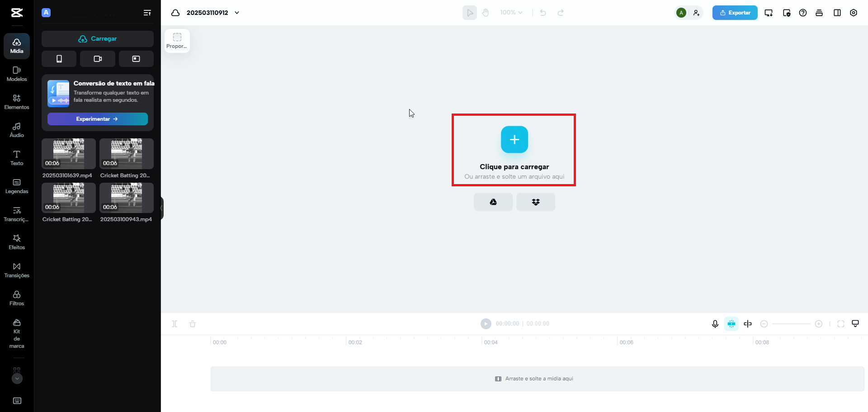Toggle fullscreen timeline view

(x=841, y=324)
